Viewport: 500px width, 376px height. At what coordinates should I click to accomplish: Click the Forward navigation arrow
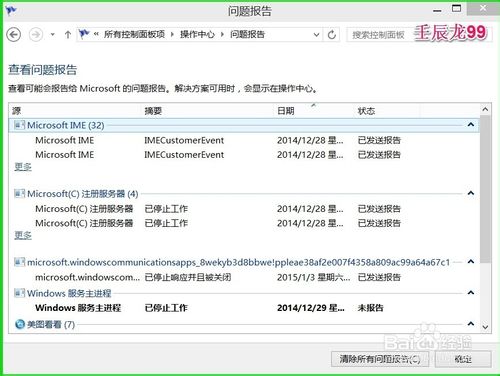tap(36, 34)
